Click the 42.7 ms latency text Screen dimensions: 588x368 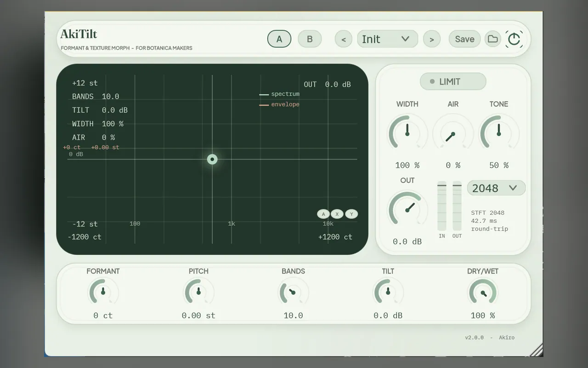[x=484, y=221]
